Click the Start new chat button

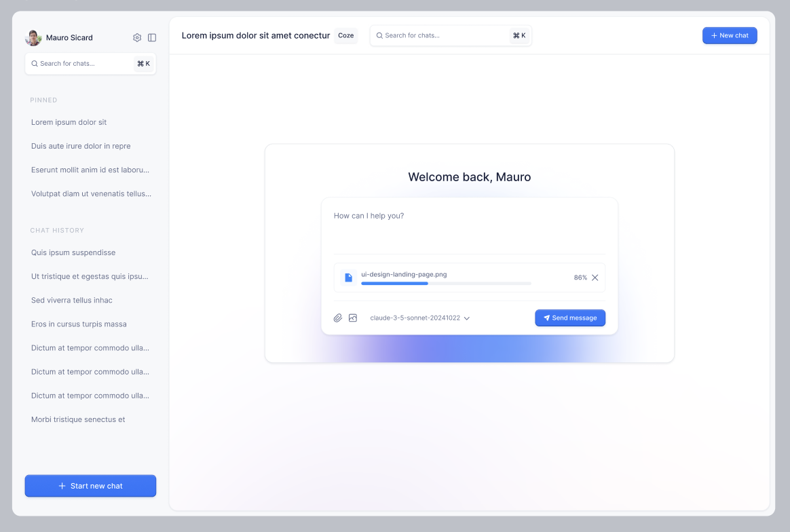click(x=90, y=486)
